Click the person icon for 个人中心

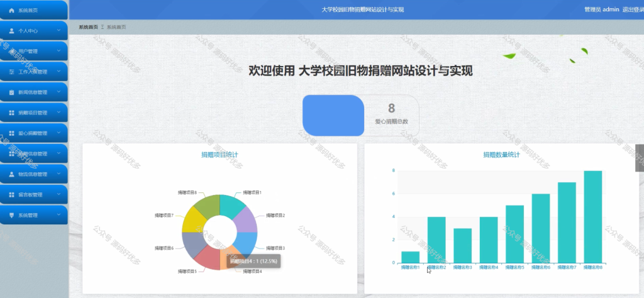[x=11, y=31]
